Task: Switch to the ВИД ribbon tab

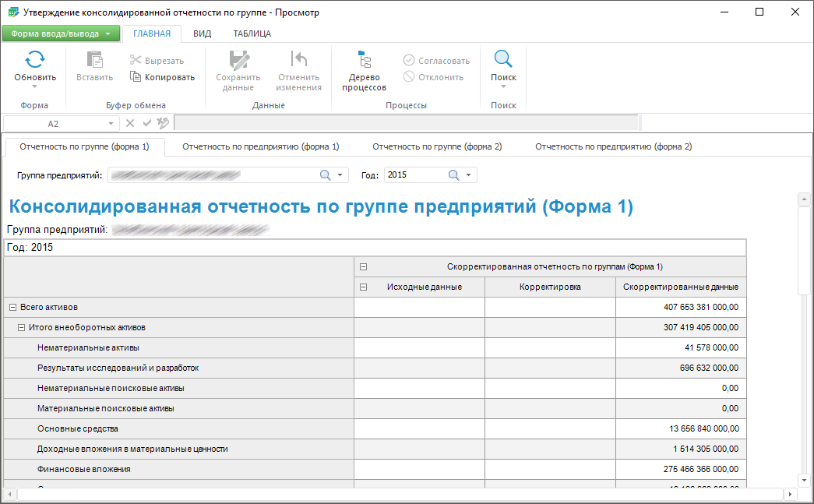Action: point(202,33)
